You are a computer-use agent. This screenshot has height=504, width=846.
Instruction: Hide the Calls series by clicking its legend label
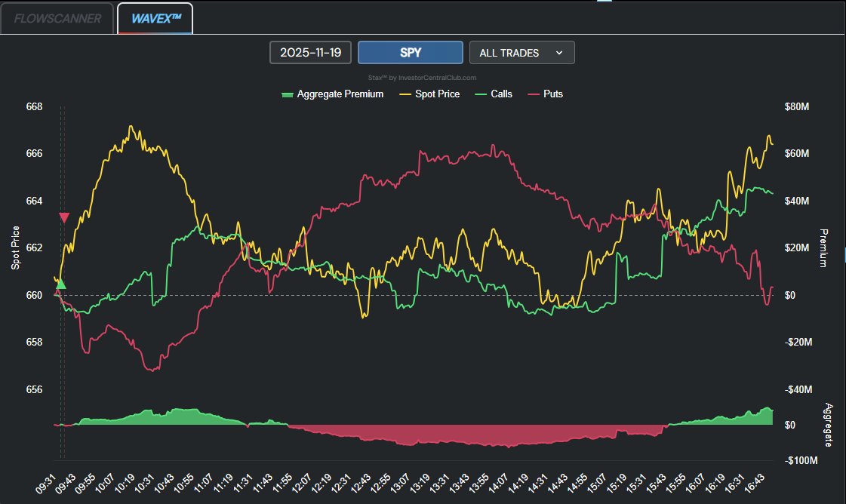(x=500, y=94)
